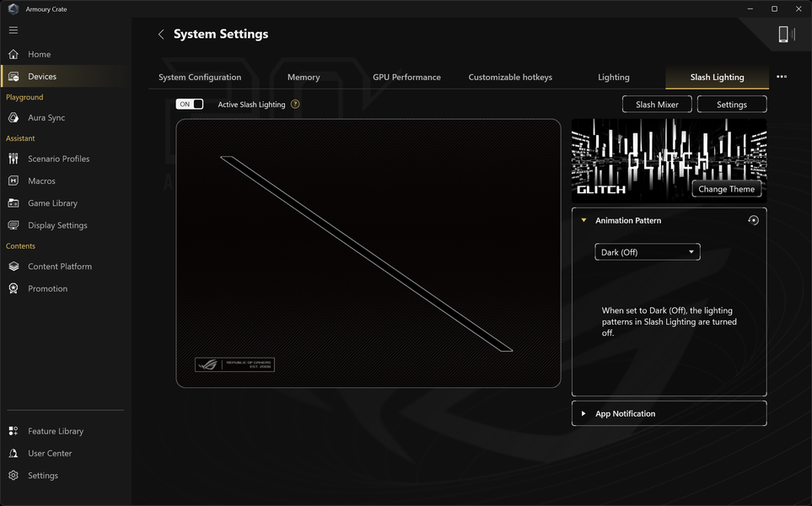
Task: Minimize the Armoury Crate window
Action: click(x=750, y=8)
